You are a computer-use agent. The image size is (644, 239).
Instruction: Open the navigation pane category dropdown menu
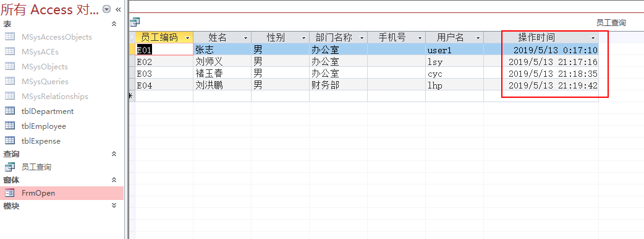point(107,9)
